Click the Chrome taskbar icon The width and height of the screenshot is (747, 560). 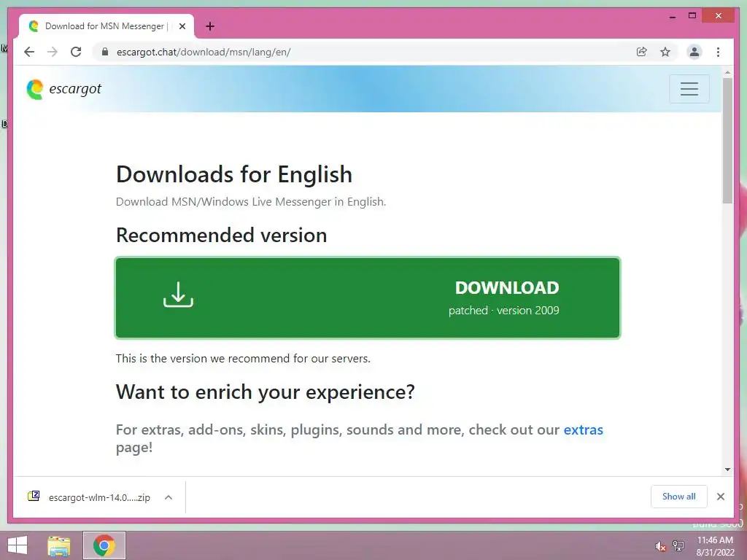[x=104, y=545]
